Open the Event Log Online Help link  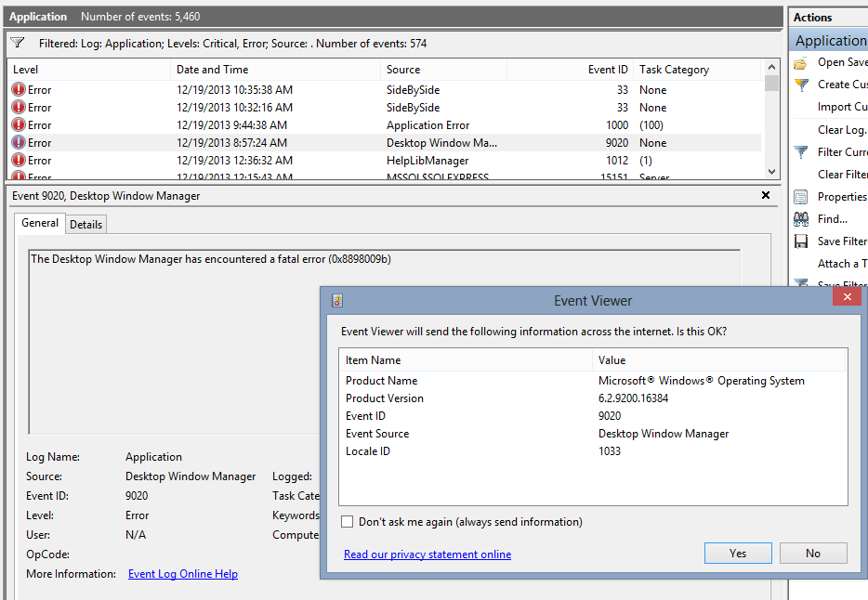point(183,574)
